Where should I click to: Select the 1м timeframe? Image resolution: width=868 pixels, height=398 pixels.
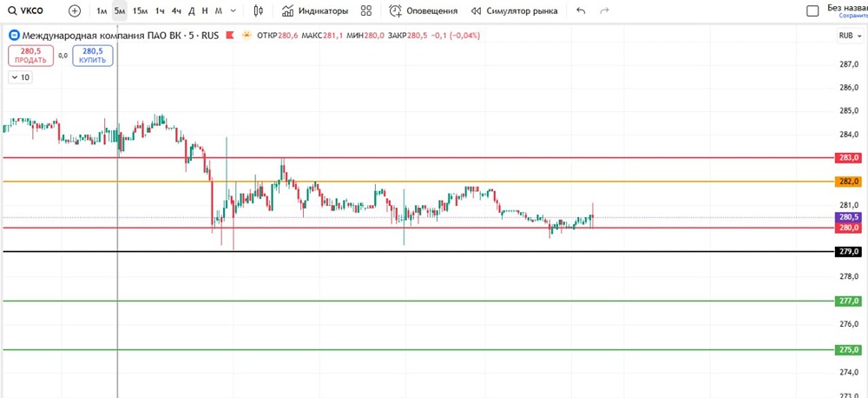coord(102,10)
